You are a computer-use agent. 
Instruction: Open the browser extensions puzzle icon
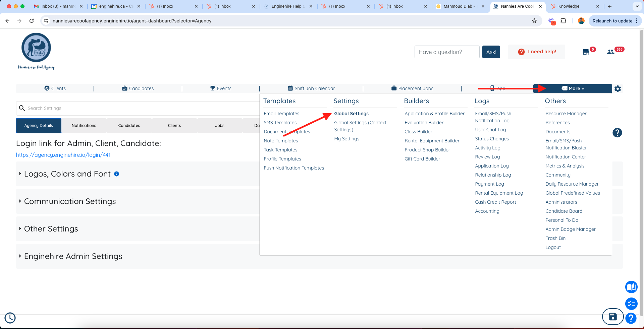click(x=563, y=21)
